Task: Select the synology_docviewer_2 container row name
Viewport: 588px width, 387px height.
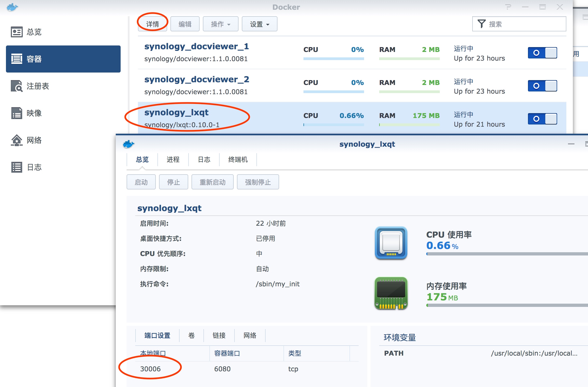Action: [197, 80]
